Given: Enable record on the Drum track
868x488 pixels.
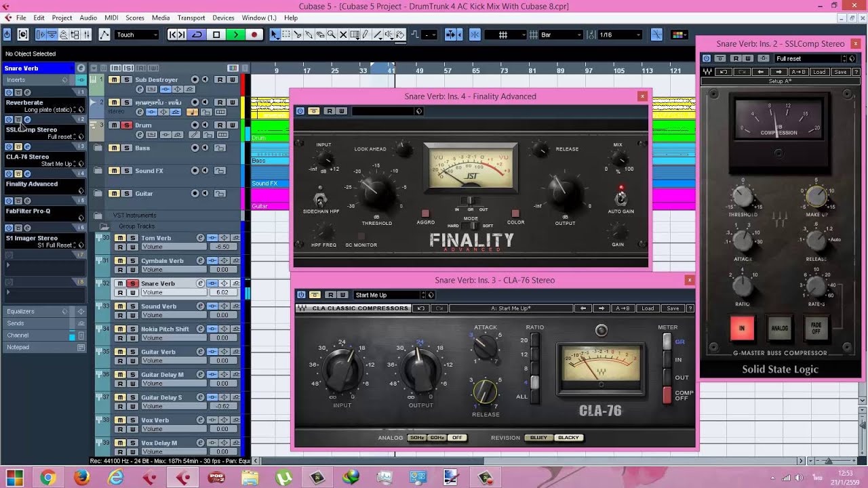Looking at the screenshot, I should coord(195,125).
